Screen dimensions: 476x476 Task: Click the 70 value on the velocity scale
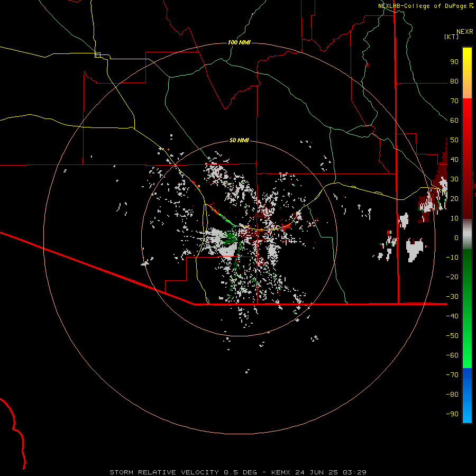click(x=454, y=101)
